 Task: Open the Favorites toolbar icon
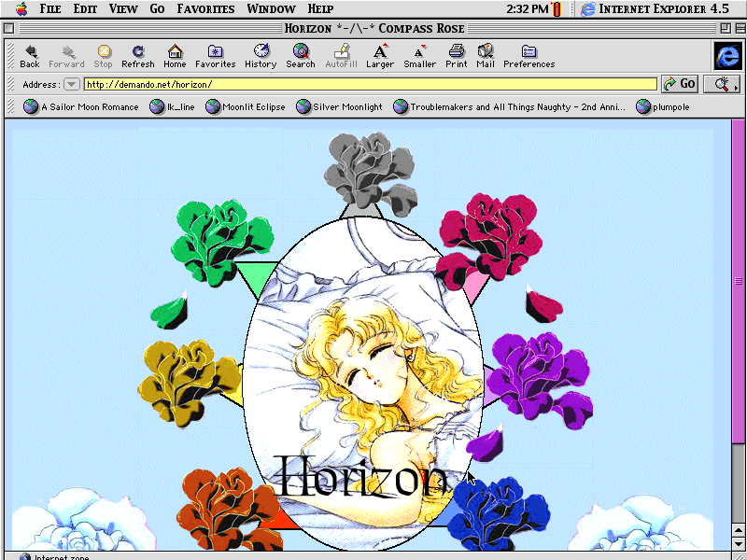[215, 55]
